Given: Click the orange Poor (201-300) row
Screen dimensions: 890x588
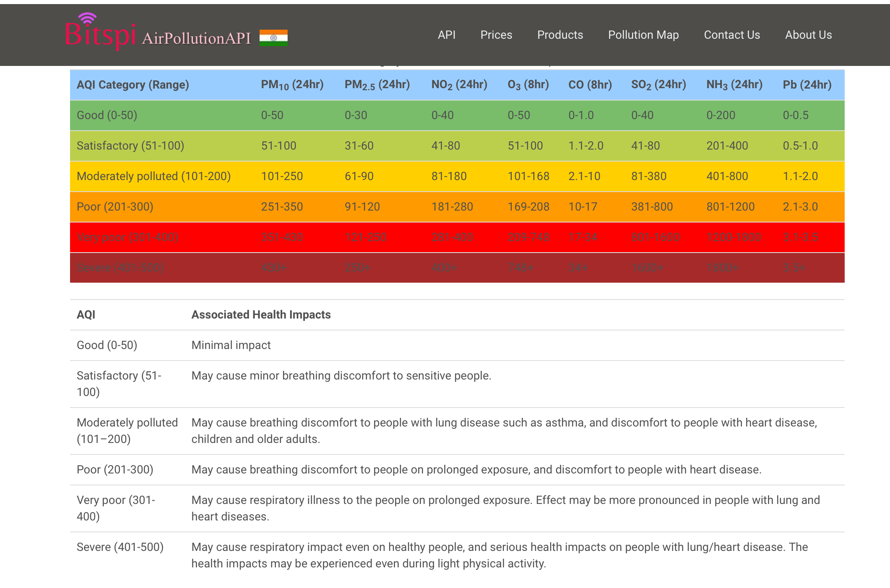Looking at the screenshot, I should [115, 207].
